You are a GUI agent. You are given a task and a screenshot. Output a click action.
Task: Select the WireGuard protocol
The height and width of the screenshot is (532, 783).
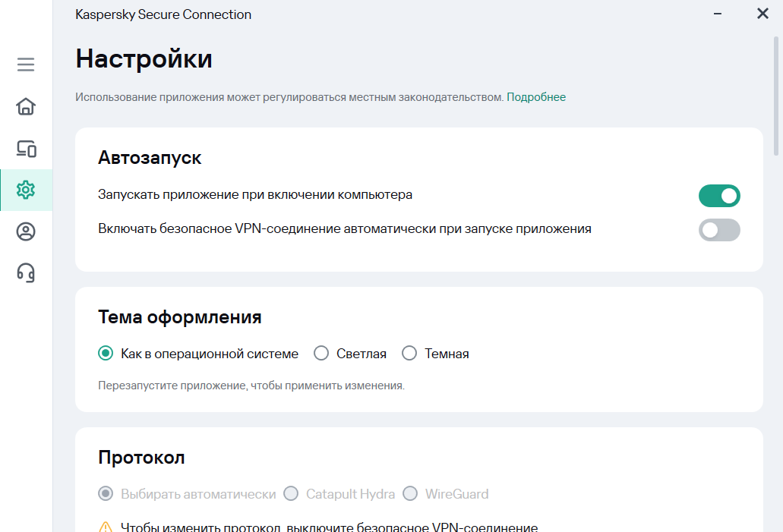click(410, 494)
